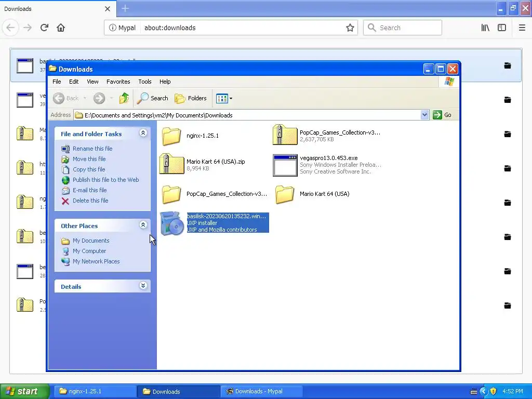Viewport: 532px width, 399px height.
Task: Click E-mail this file
Action: [x=89, y=190]
